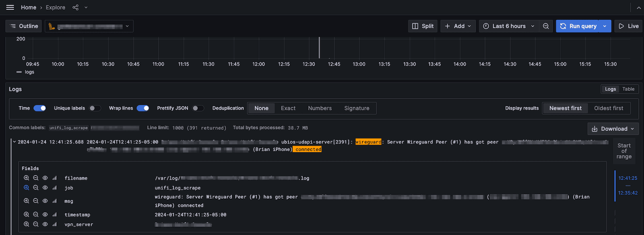
Task: Select Numbers deduplication option
Action: coord(320,108)
